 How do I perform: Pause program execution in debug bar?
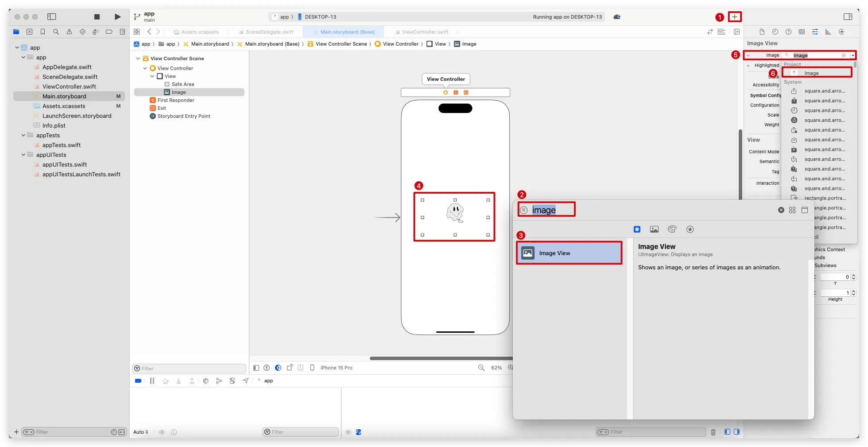[152, 381]
